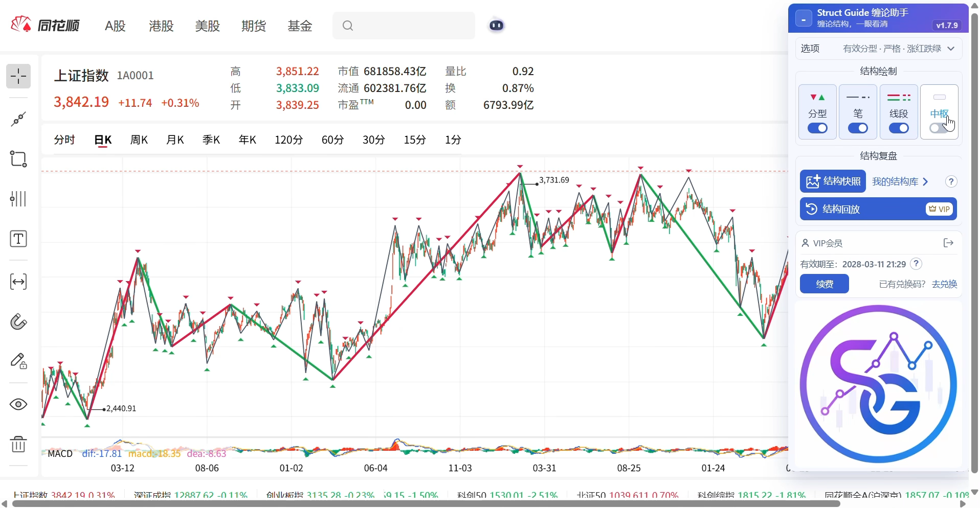Viewport: 980px width, 508px height.
Task: Click the 续费 button
Action: [x=825, y=284]
